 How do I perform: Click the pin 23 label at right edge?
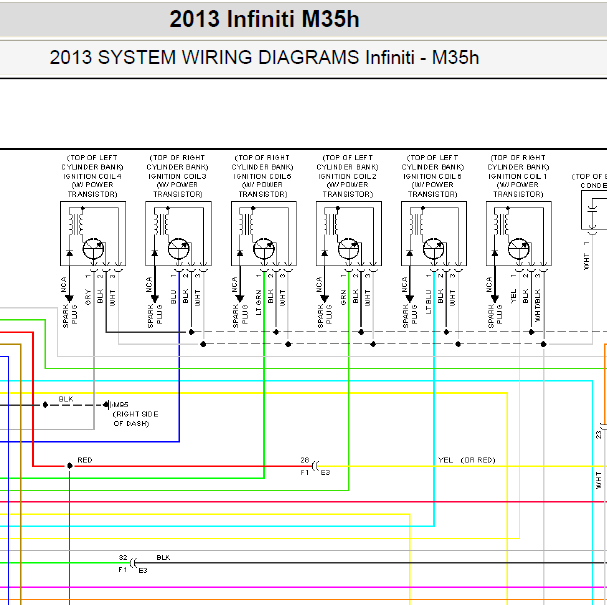click(598, 435)
